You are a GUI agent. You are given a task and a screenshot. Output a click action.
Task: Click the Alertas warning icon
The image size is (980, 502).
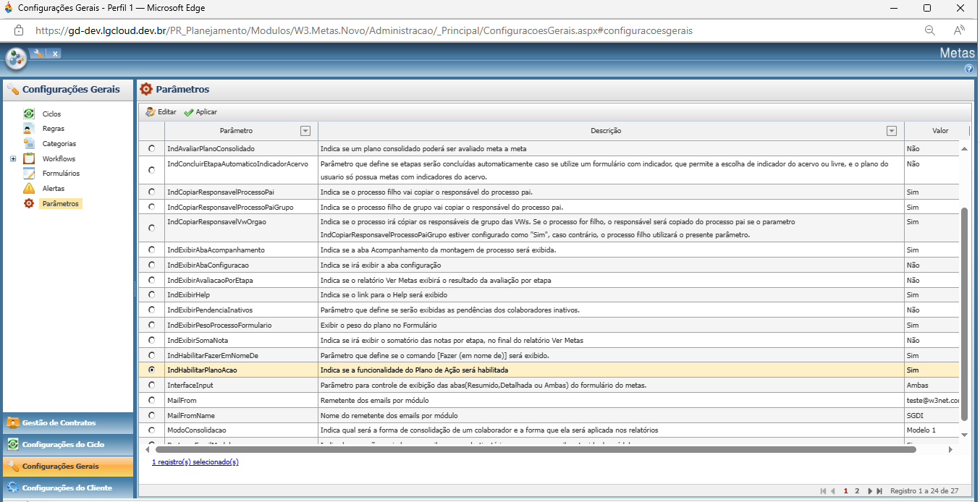(x=29, y=188)
